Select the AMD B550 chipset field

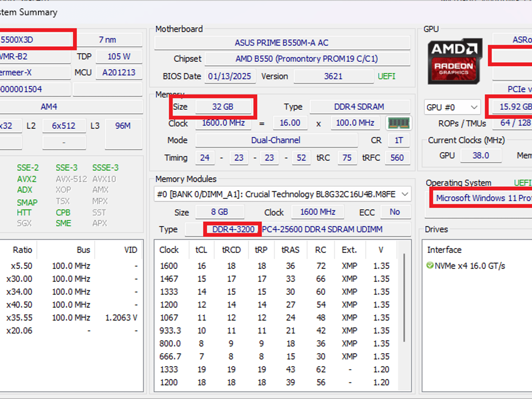tap(307, 59)
